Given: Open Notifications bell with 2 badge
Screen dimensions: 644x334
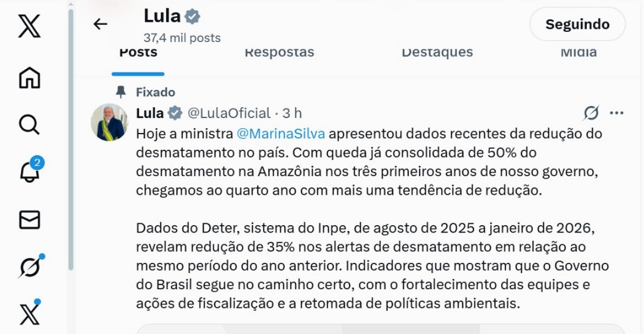Looking at the screenshot, I should point(29,172).
